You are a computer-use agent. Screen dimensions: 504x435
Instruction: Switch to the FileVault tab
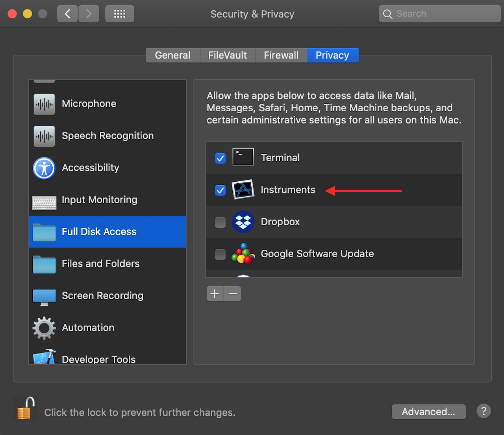[x=228, y=55]
